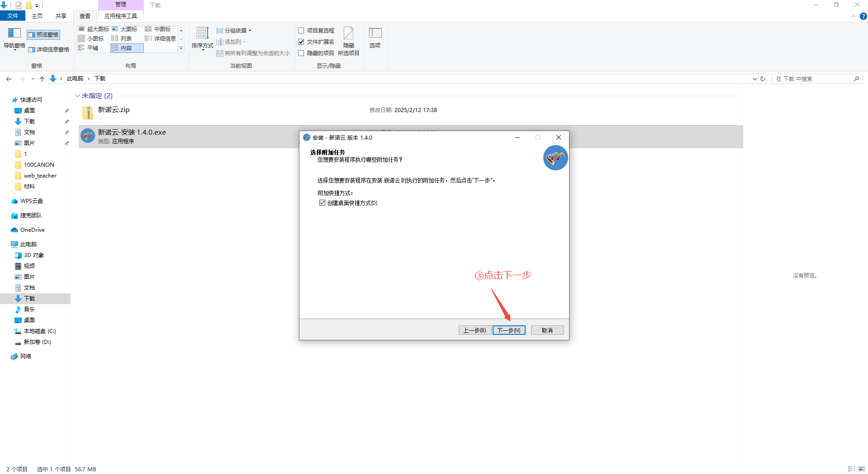
Task: Expand the layout gallery more arrow
Action: [181, 48]
